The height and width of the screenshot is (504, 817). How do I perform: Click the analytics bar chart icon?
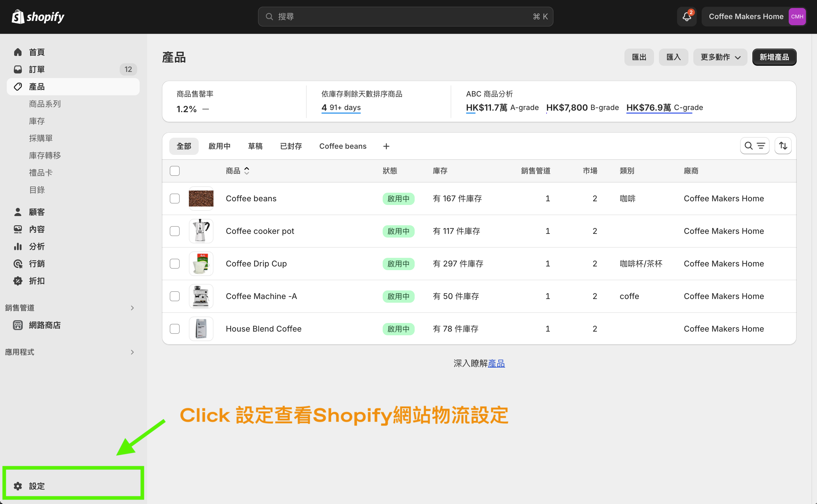(18, 247)
